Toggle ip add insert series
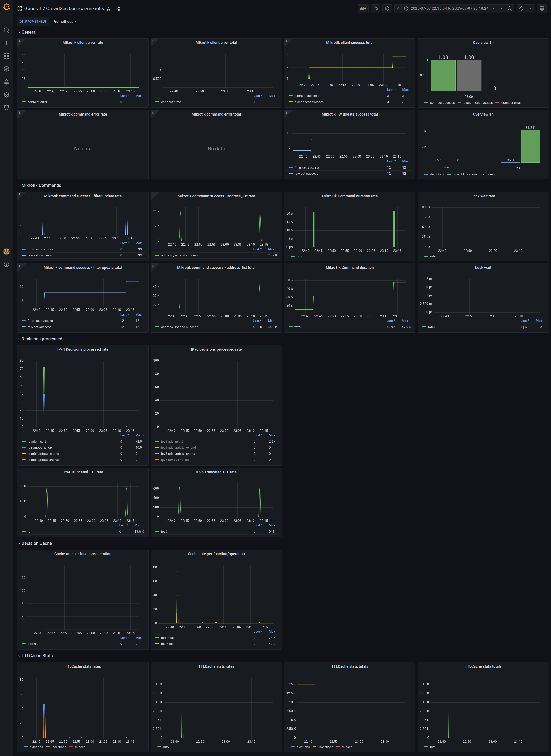The image size is (551, 756). (x=37, y=442)
